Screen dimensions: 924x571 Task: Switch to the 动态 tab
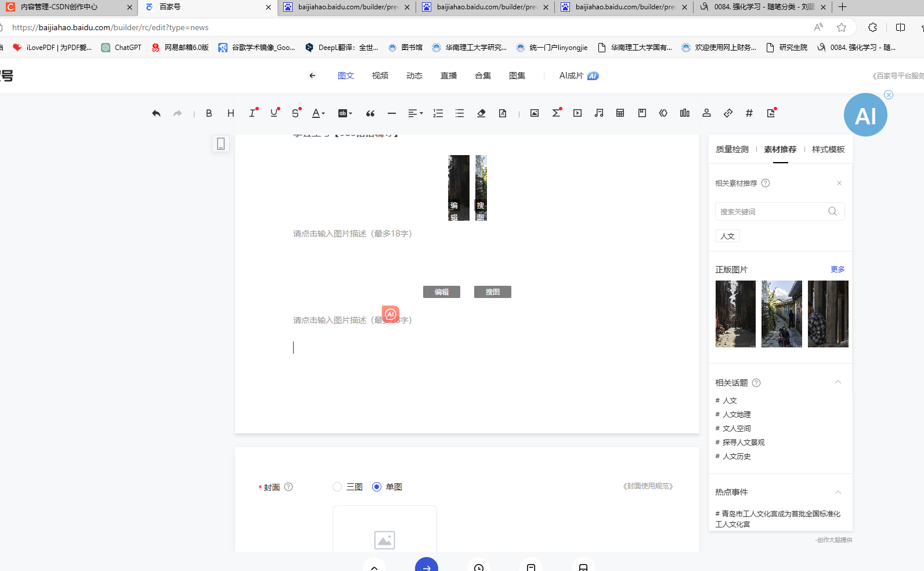click(414, 76)
